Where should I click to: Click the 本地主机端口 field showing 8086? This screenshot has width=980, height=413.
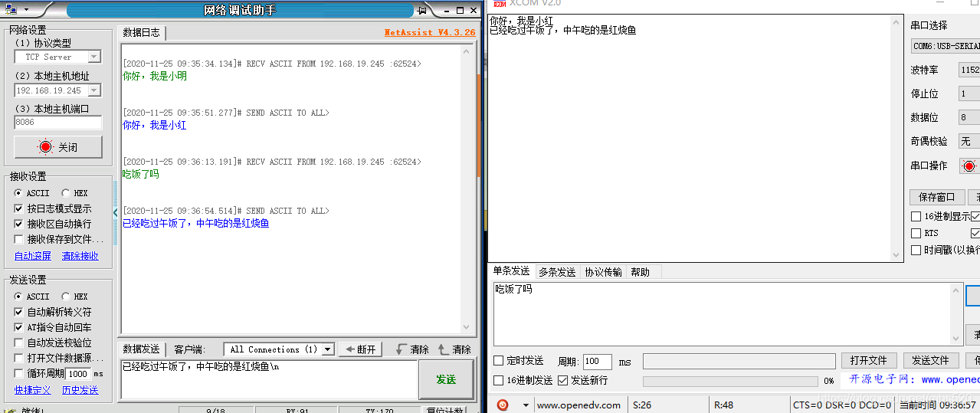tap(58, 123)
